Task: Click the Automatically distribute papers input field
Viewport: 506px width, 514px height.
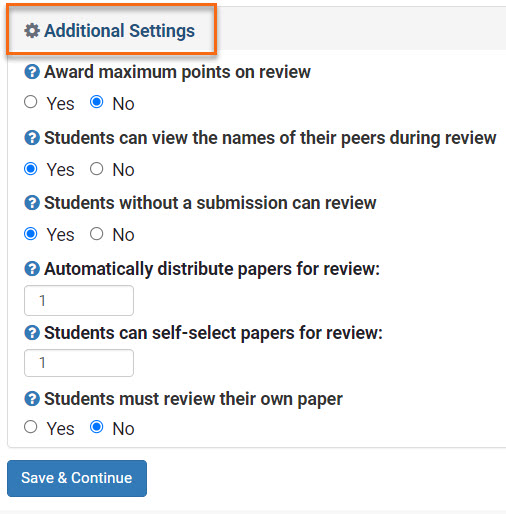Action: click(79, 300)
